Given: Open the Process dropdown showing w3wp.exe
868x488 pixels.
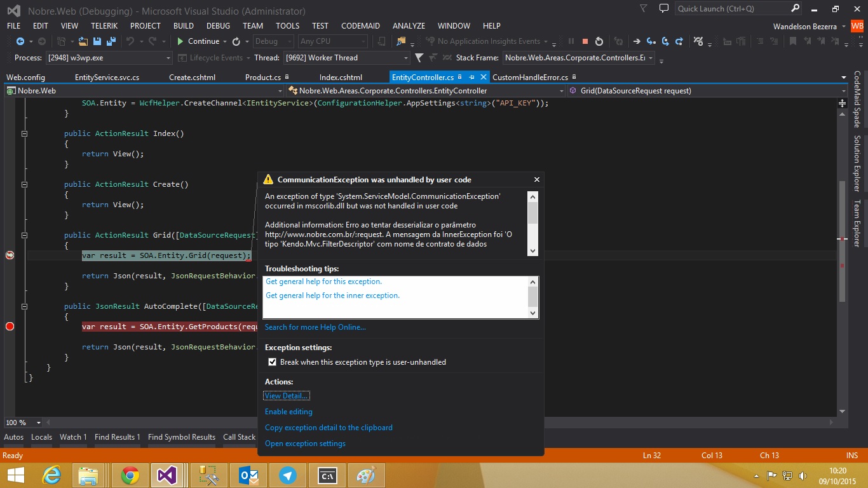Looking at the screenshot, I should click(109, 58).
